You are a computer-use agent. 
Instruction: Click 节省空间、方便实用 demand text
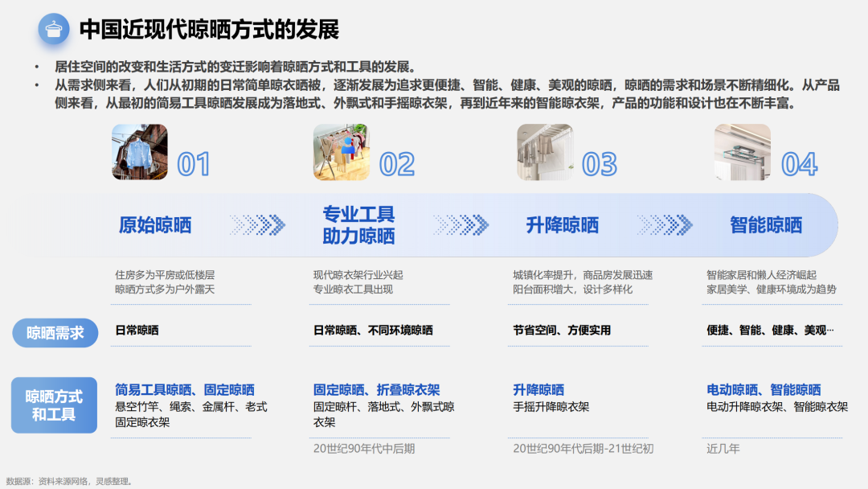pyautogui.click(x=562, y=331)
